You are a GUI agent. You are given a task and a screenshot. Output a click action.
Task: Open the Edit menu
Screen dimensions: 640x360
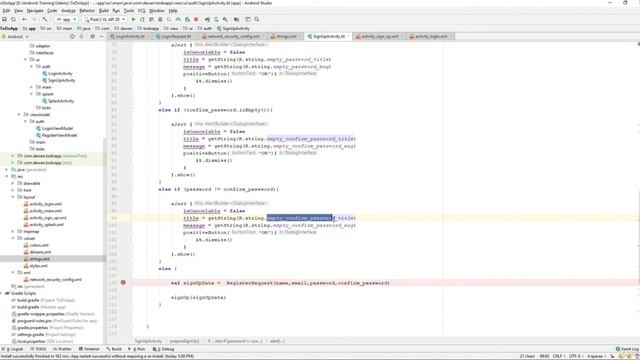(x=6, y=11)
